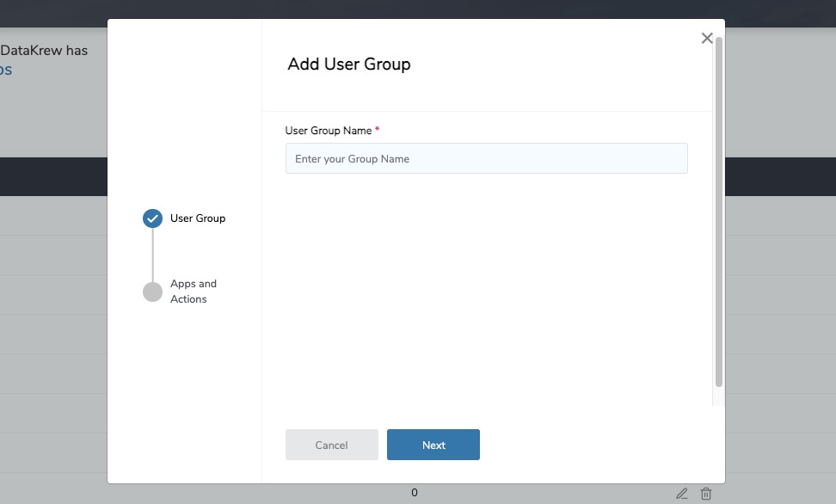Click the Add User Group heading
The image size is (836, 504).
[348, 65]
